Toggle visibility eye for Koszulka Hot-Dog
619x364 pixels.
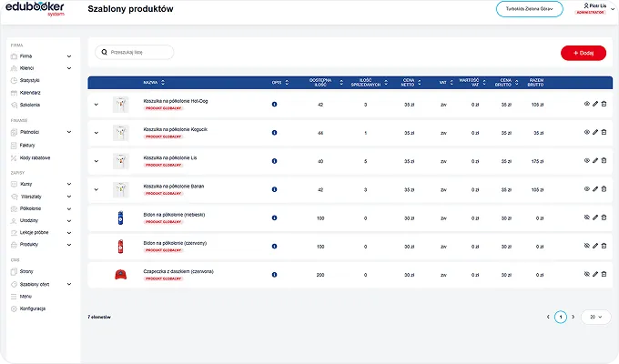coord(585,105)
